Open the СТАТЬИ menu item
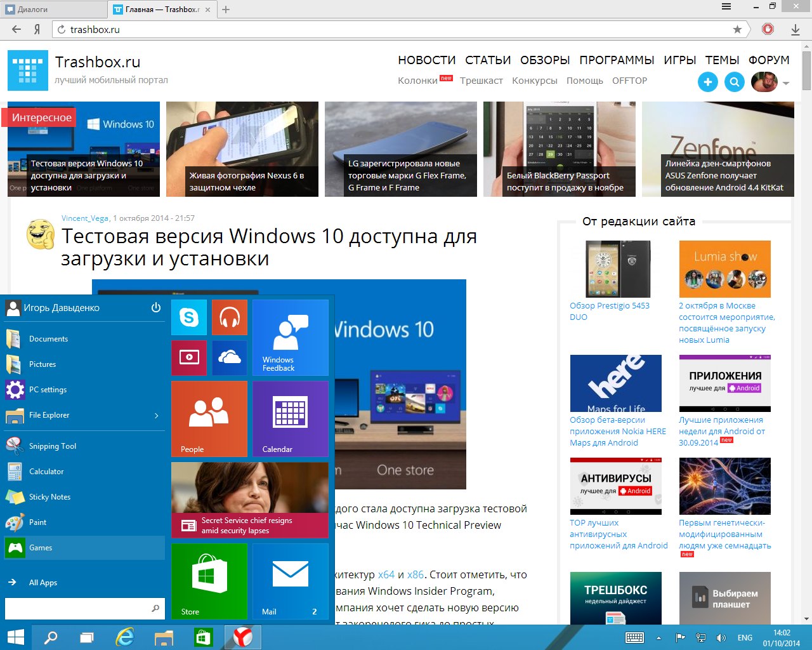812x650 pixels. pos(488,60)
